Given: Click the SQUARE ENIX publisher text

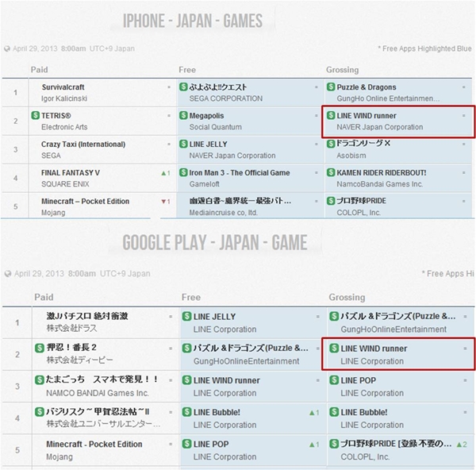Looking at the screenshot, I should [65, 184].
